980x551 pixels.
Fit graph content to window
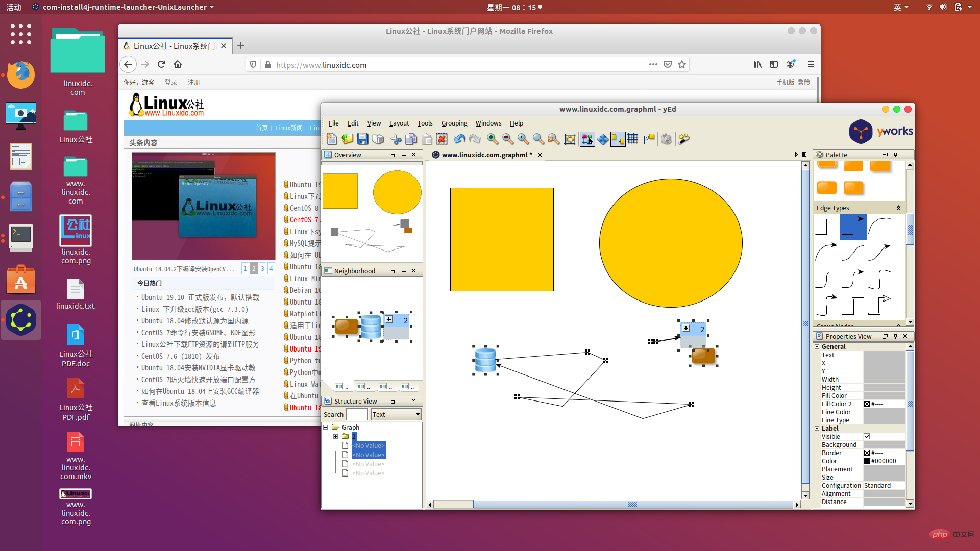coord(570,139)
